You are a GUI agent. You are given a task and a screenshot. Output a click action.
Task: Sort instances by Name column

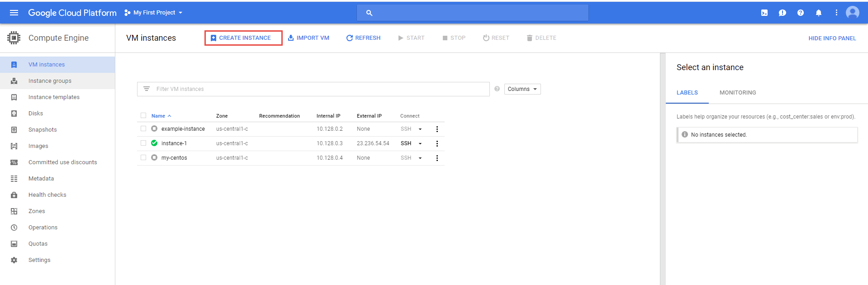(158, 116)
